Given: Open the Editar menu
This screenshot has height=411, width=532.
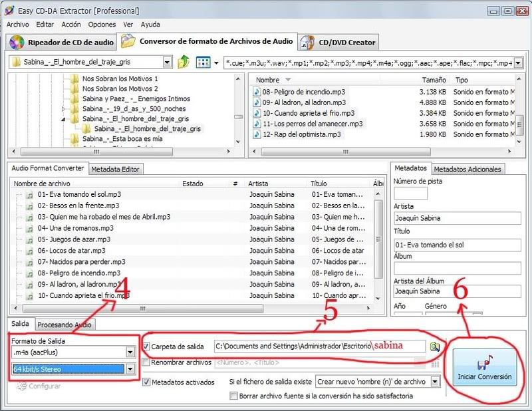Looking at the screenshot, I should (45, 25).
